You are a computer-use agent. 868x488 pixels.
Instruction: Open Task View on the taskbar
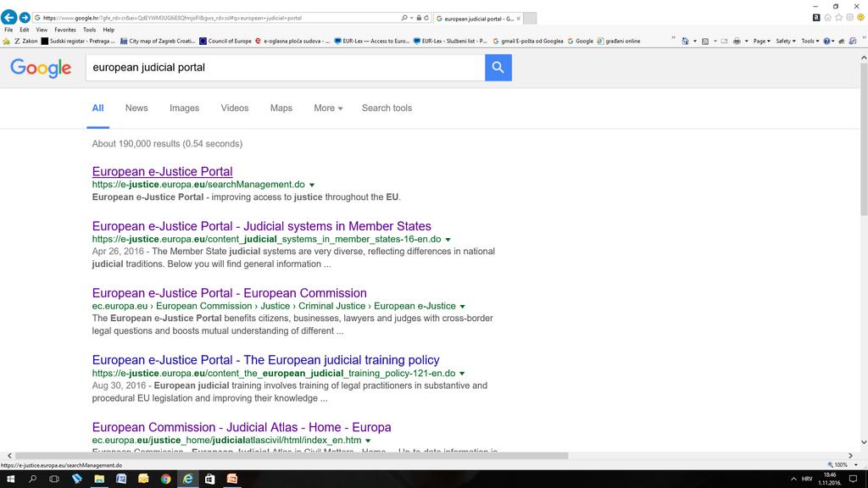pyautogui.click(x=54, y=480)
